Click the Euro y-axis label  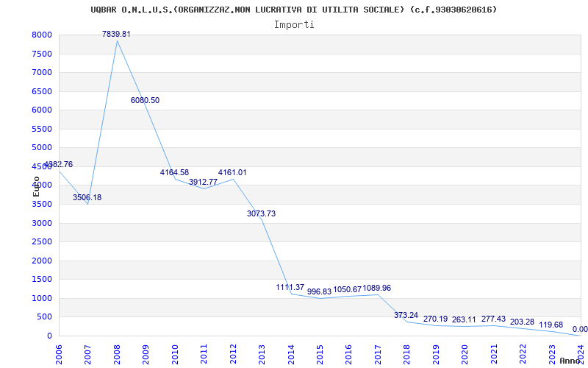(x=36, y=186)
